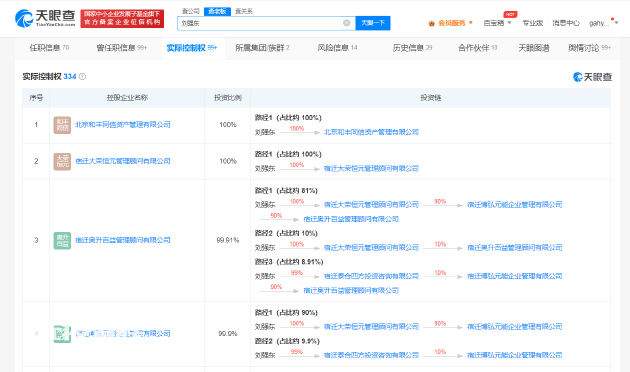Click the row 4 company logo icon

(x=62, y=334)
